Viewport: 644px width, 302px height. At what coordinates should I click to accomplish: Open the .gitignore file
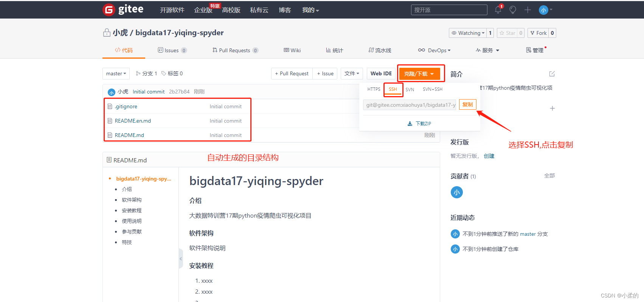click(126, 106)
